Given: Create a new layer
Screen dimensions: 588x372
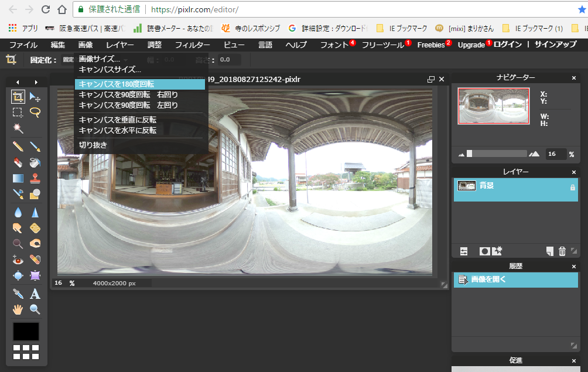Looking at the screenshot, I should click(550, 252).
